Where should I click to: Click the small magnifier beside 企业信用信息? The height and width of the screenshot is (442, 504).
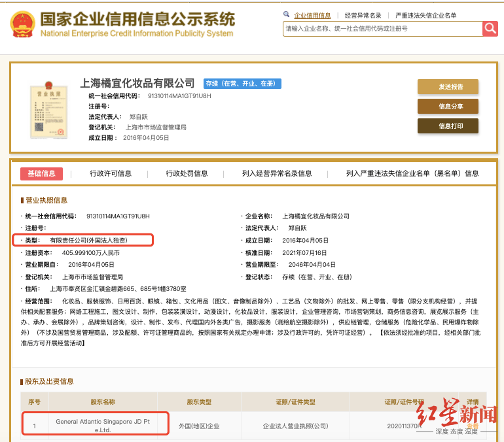(286, 14)
